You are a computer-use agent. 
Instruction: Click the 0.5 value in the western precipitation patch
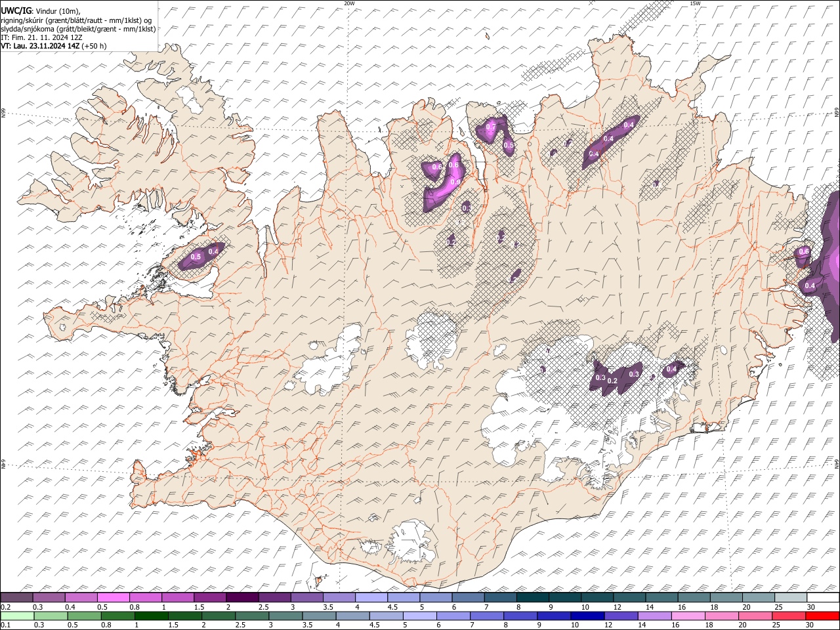point(196,257)
